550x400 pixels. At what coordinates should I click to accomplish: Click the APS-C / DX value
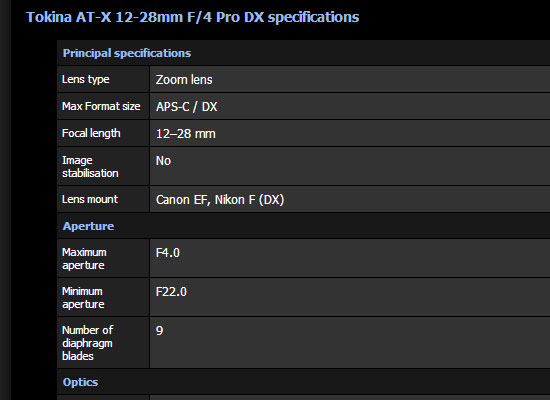pos(187,107)
